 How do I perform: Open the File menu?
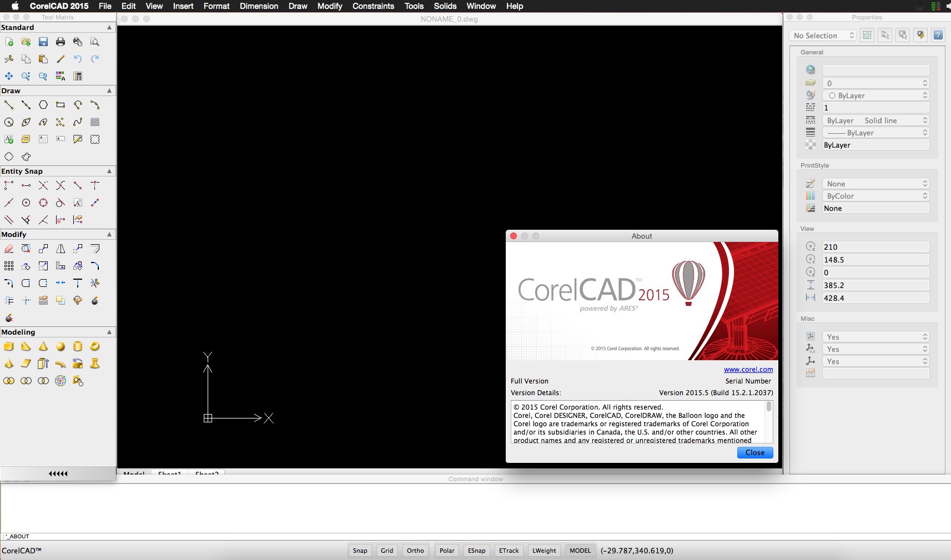click(x=105, y=6)
